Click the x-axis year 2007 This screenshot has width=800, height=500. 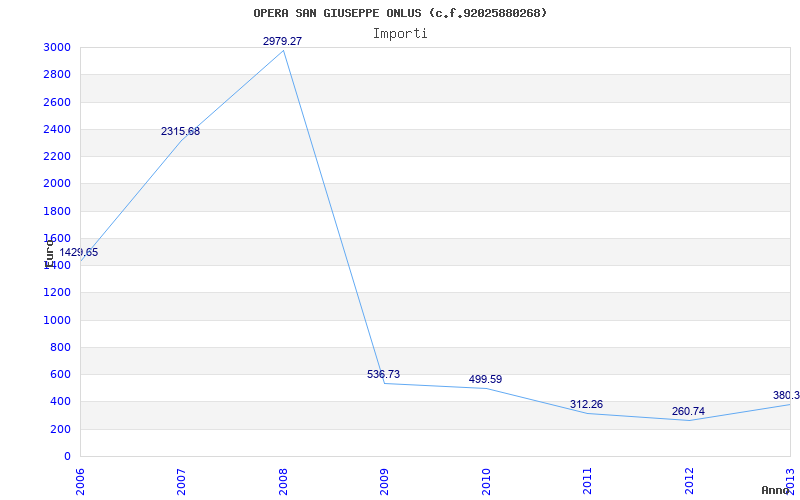click(x=182, y=481)
